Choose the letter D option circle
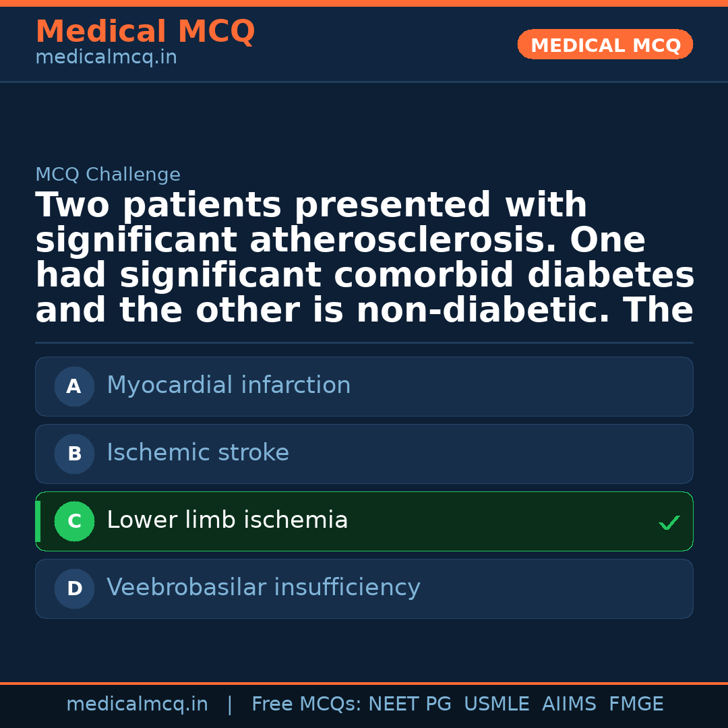 (x=74, y=588)
